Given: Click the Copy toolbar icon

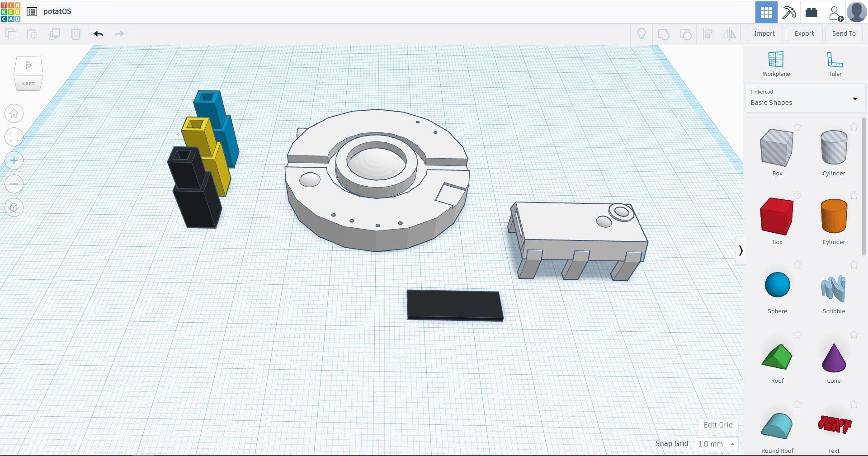Looking at the screenshot, I should pyautogui.click(x=10, y=34).
